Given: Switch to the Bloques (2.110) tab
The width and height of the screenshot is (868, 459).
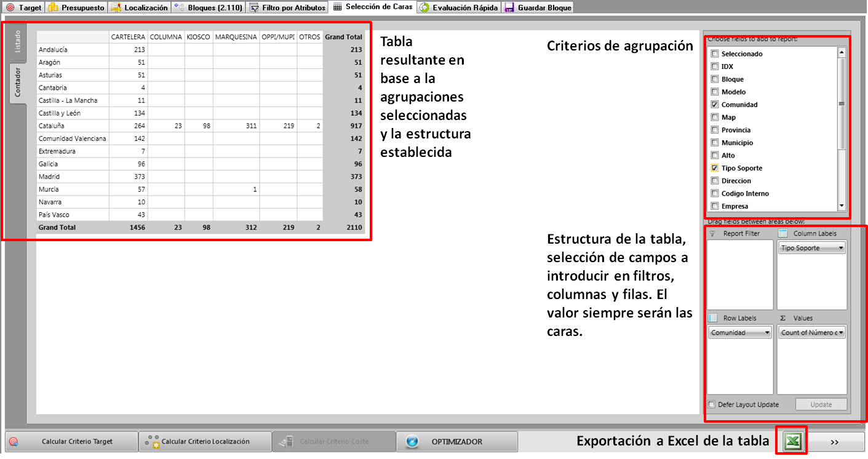Looking at the screenshot, I should [x=209, y=7].
